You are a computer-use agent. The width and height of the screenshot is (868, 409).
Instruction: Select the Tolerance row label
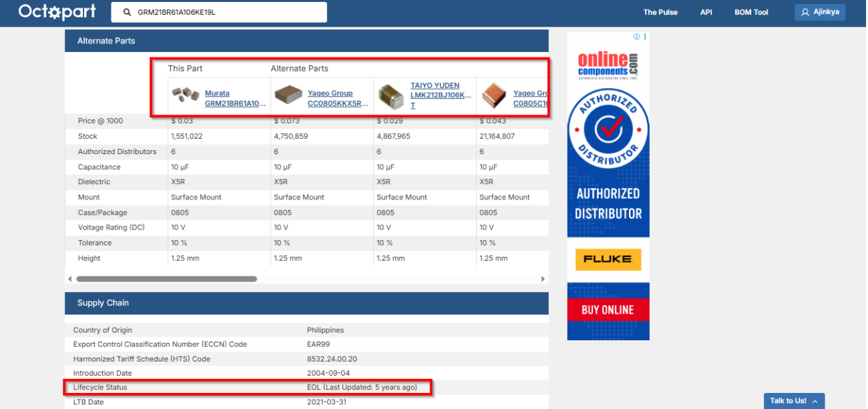pos(94,243)
